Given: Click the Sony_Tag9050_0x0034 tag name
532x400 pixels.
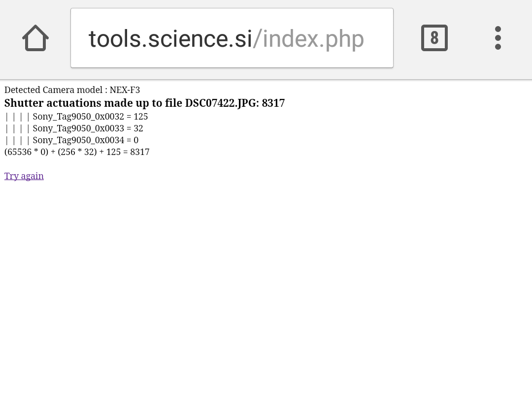Looking at the screenshot, I should click(x=78, y=140).
